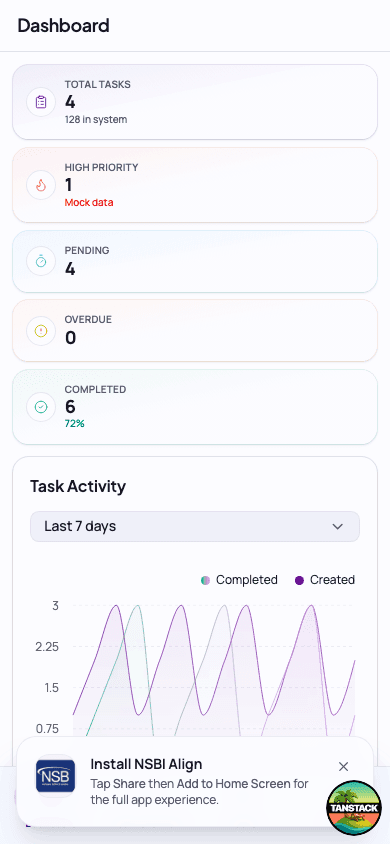The height and width of the screenshot is (844, 390).
Task: Click the clipboard icon in Total Tasks card
Action: (41, 102)
